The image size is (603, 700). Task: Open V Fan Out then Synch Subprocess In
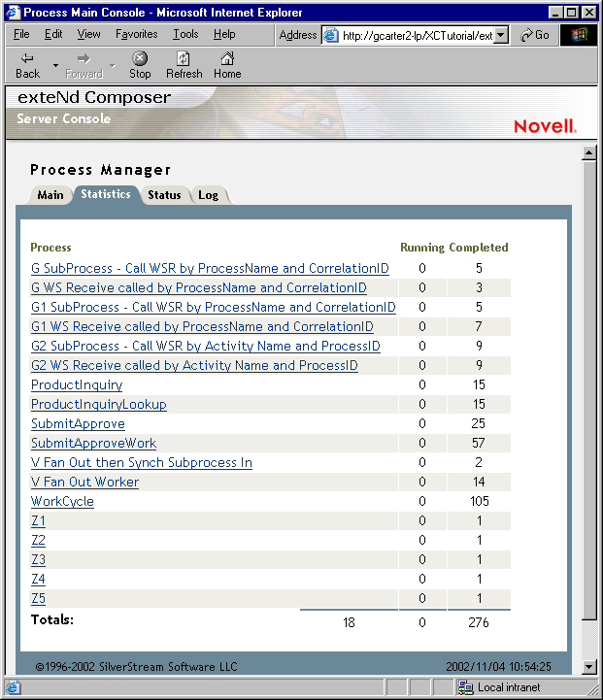point(142,462)
